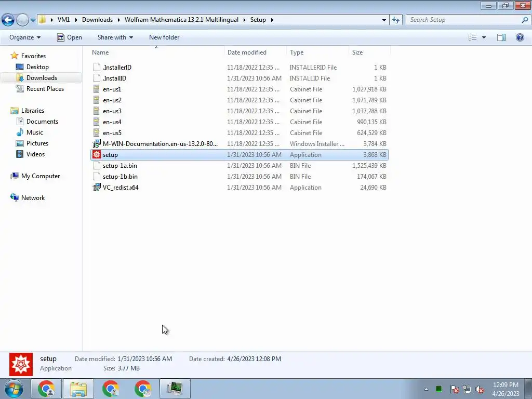The width and height of the screenshot is (532, 399).
Task: Click the 1,525,439 KB size cell
Action: tap(369, 166)
